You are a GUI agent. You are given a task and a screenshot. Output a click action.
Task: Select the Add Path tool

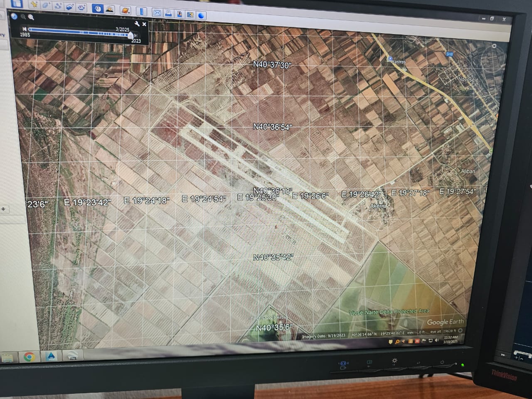(58, 6)
